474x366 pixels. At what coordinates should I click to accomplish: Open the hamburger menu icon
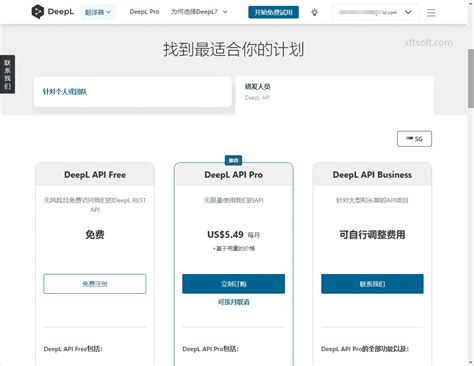[x=431, y=13]
